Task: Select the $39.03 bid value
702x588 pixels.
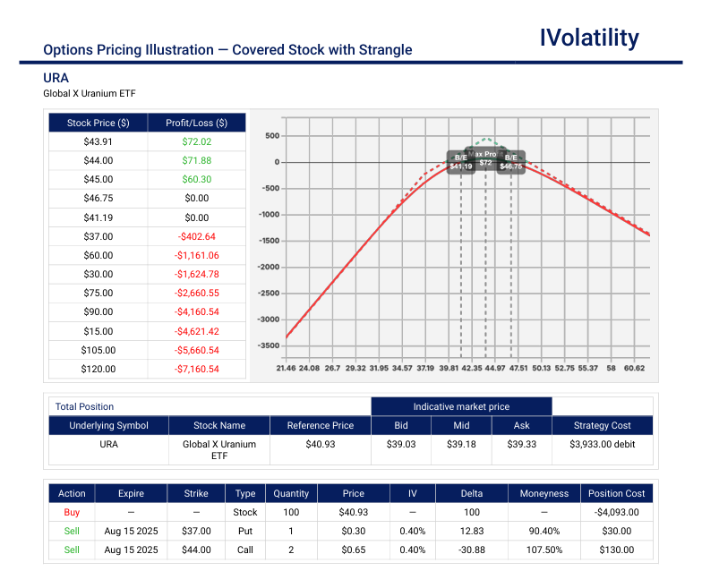Action: tap(401, 444)
